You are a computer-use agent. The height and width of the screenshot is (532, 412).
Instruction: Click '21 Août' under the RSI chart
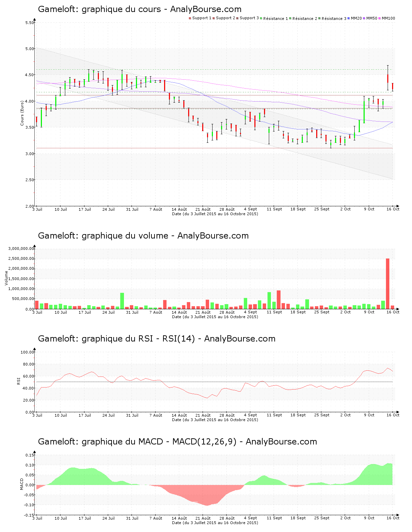(203, 415)
